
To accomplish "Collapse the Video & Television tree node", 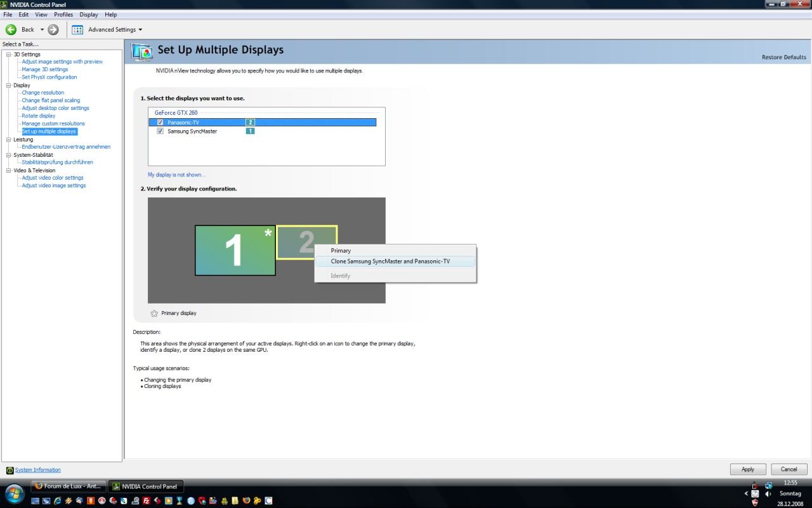I will (x=9, y=170).
